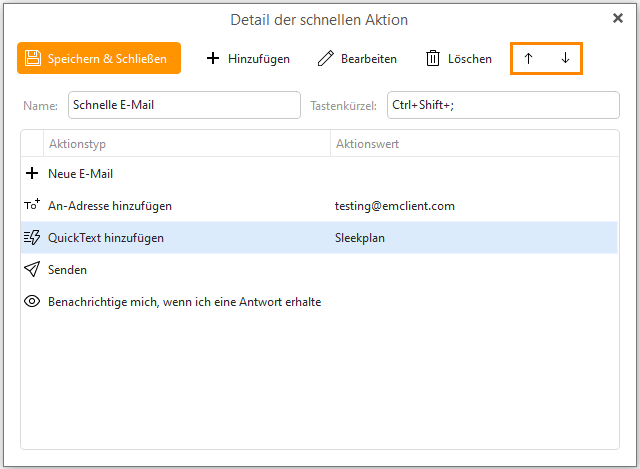Image resolution: width=640 pixels, height=469 pixels.
Task: Select the Neue E-Mail action row
Action: tap(319, 173)
